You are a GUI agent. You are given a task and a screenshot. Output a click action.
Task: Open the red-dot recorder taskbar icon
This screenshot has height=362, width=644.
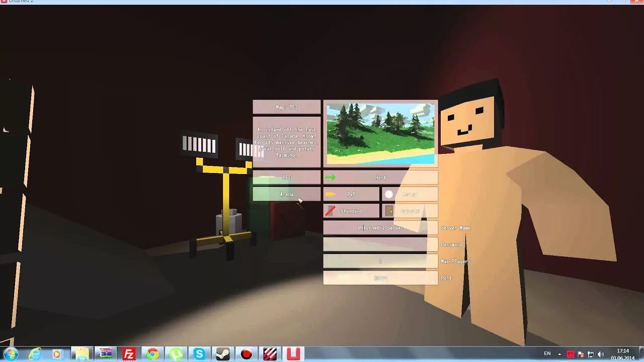(247, 354)
